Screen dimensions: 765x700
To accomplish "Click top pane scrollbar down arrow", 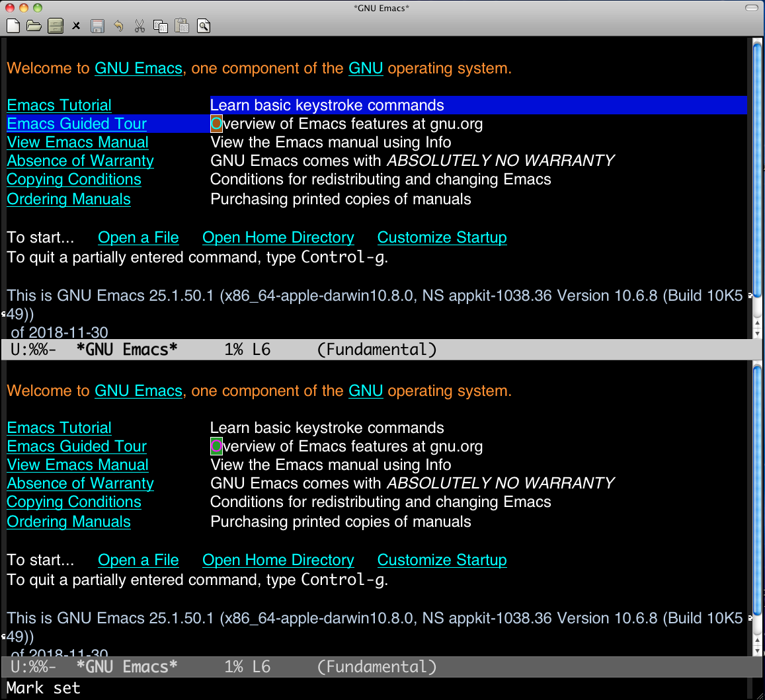I will pos(757,334).
